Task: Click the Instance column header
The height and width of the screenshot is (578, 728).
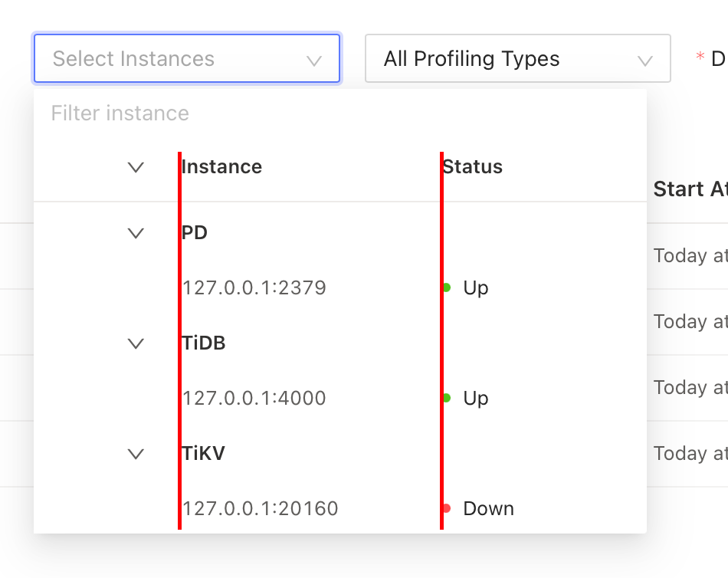Action: (221, 167)
